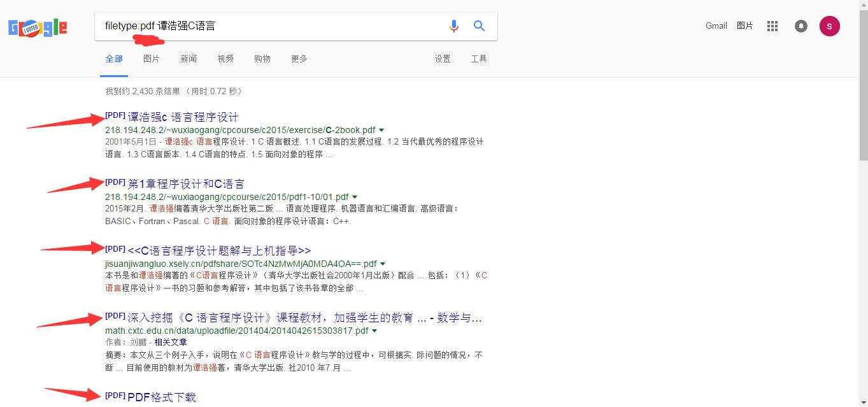Screen dimensions: 868x407
Task: Expand dropdown arrow after C-2book.pdf URL
Action: 381,130
